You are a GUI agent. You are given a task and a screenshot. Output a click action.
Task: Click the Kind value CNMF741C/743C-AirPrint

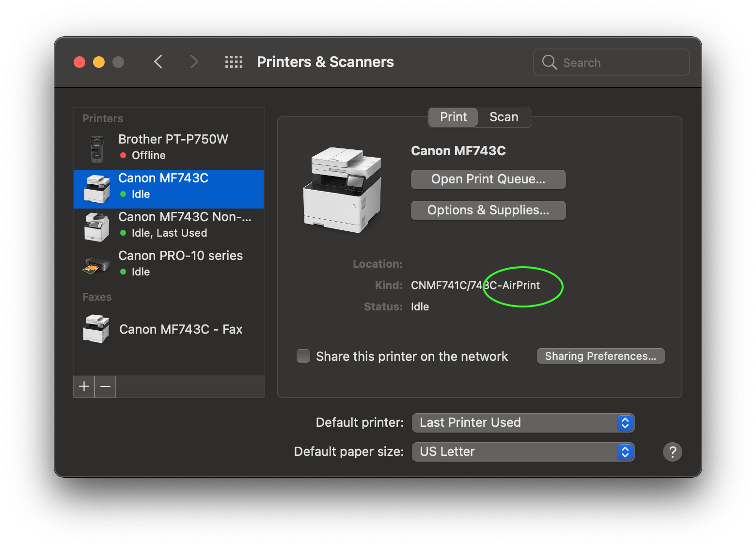475,285
